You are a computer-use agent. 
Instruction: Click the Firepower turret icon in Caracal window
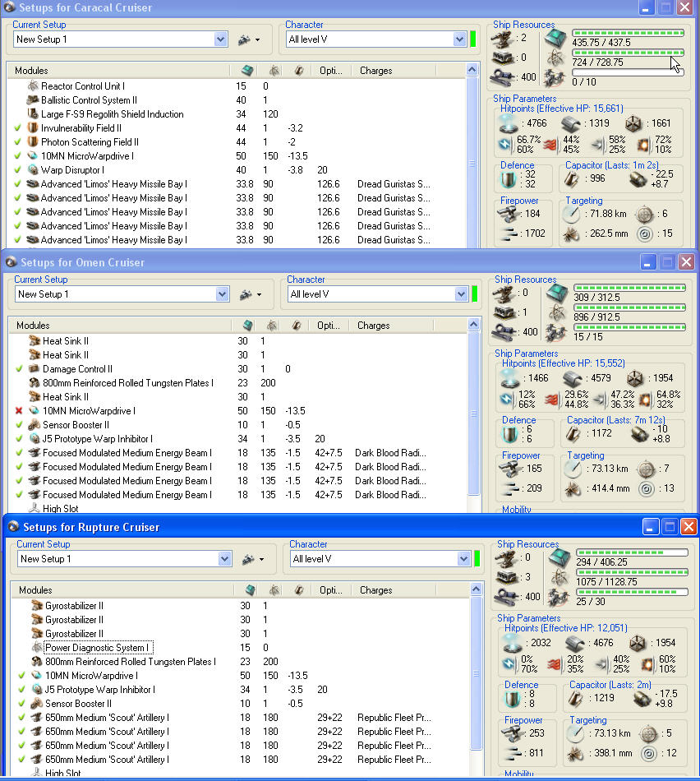click(509, 214)
